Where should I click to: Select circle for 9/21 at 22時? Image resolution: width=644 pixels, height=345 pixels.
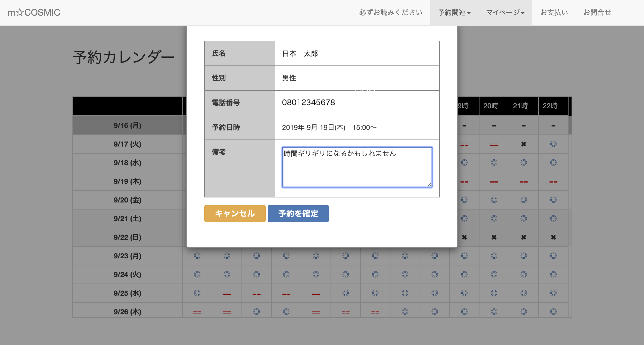coord(553,219)
